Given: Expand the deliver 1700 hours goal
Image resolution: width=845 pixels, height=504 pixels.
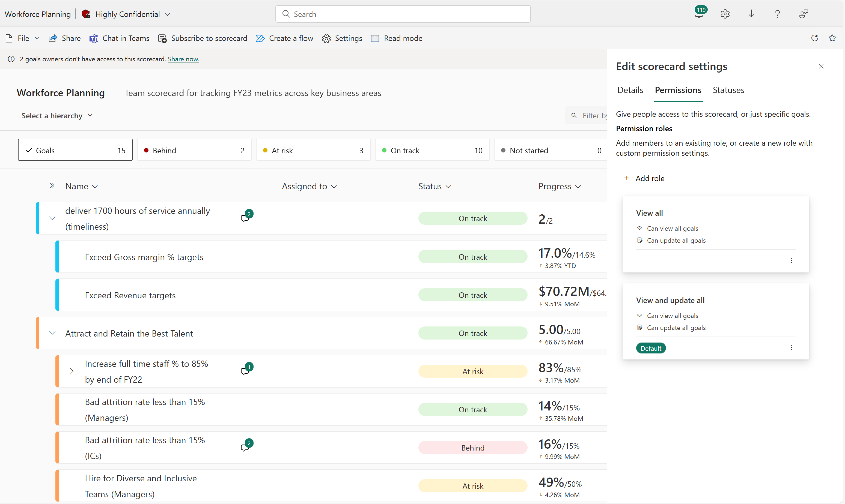Looking at the screenshot, I should click(52, 218).
